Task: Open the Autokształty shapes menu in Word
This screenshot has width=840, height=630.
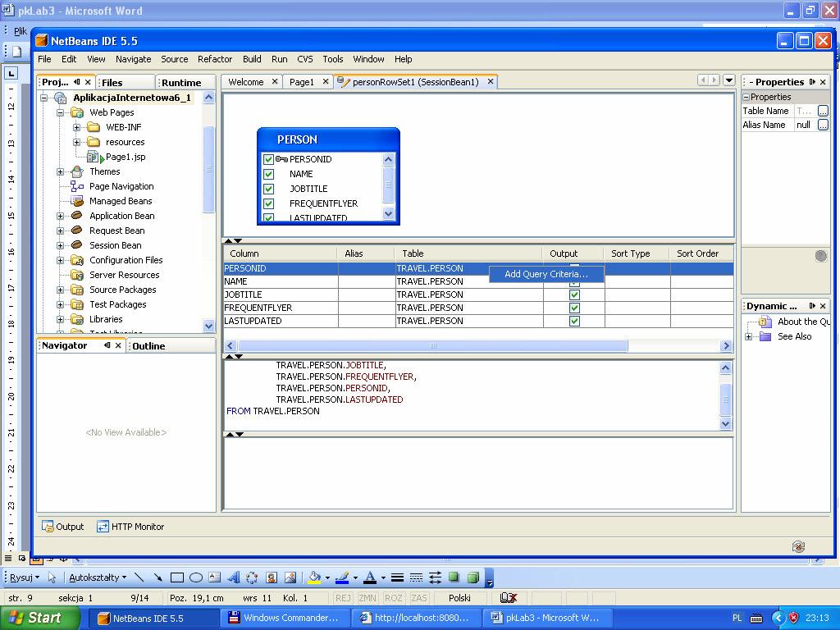Action: [x=98, y=577]
